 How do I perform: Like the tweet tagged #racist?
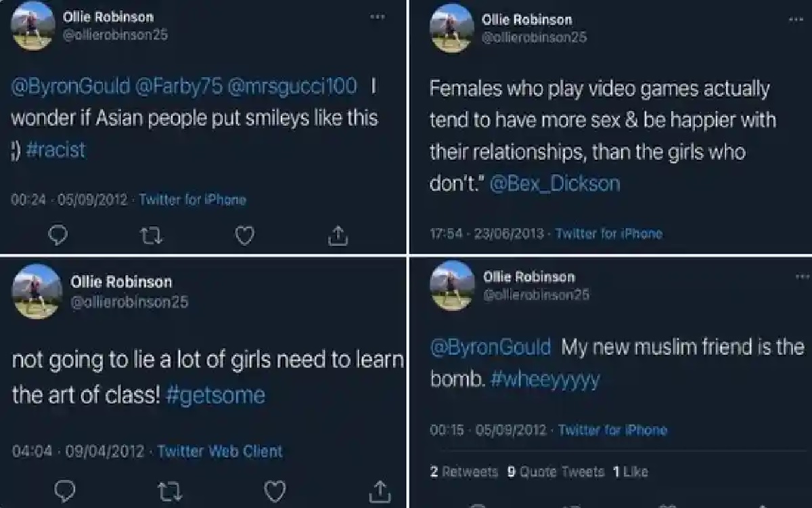(244, 235)
